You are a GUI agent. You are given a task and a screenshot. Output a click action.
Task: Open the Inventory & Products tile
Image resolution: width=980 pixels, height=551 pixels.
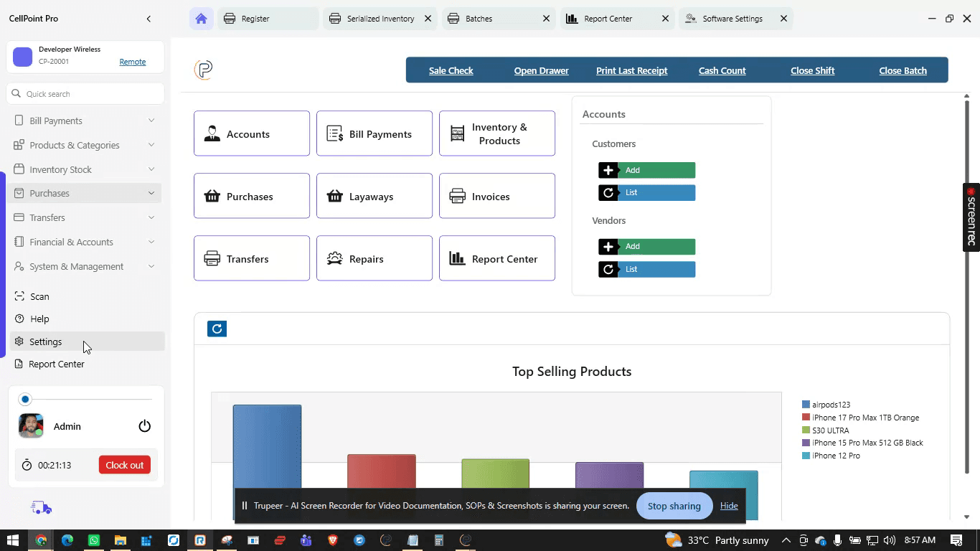coord(497,133)
